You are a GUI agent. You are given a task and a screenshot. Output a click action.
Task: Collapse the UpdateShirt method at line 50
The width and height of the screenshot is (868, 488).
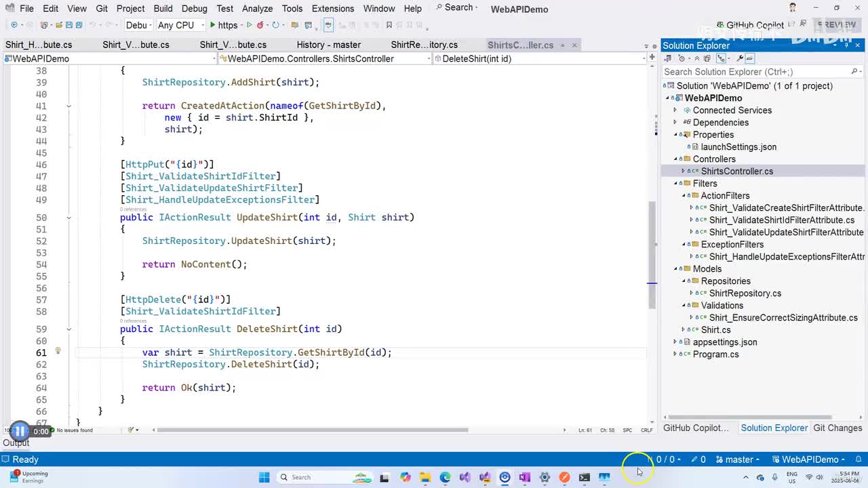(x=68, y=218)
